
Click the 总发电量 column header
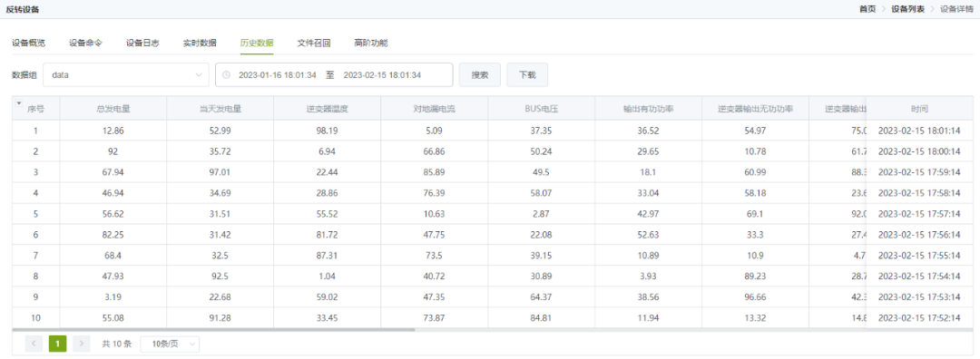(113, 109)
